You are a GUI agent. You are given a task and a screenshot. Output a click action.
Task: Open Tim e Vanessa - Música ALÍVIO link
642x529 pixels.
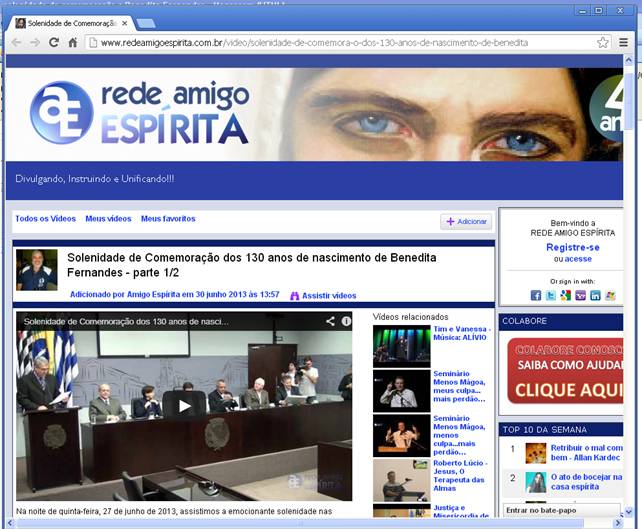coord(462,333)
